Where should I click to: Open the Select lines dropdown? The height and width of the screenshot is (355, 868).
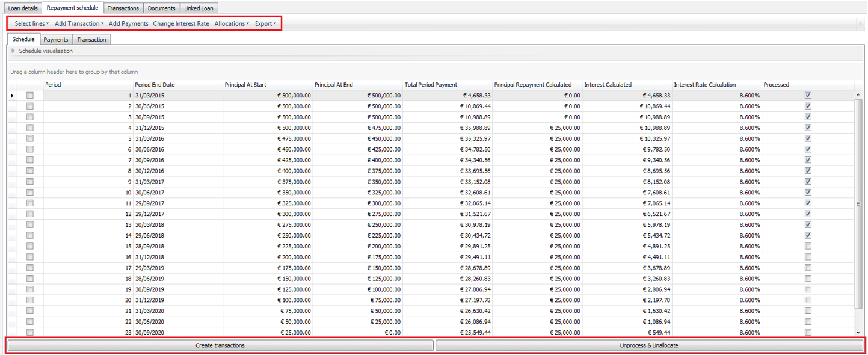[x=32, y=23]
